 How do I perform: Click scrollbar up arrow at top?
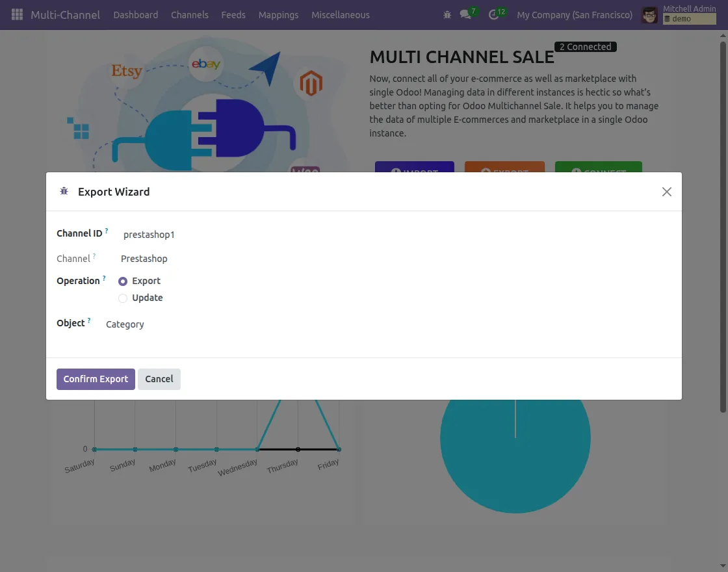click(x=723, y=35)
